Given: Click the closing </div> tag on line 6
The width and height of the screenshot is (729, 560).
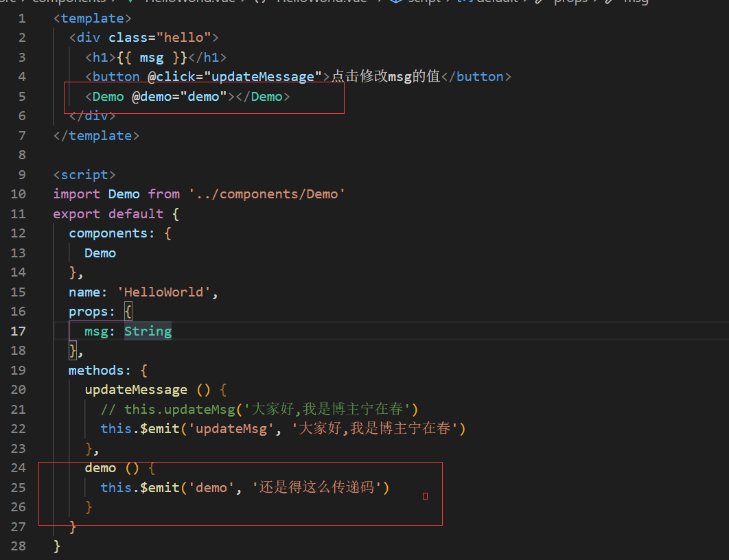Looking at the screenshot, I should pyautogui.click(x=92, y=116).
